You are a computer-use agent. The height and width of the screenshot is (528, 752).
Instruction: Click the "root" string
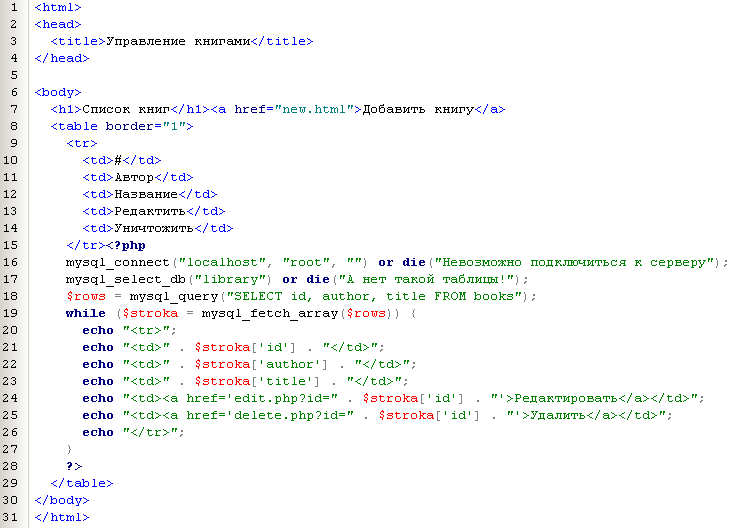click(x=306, y=262)
